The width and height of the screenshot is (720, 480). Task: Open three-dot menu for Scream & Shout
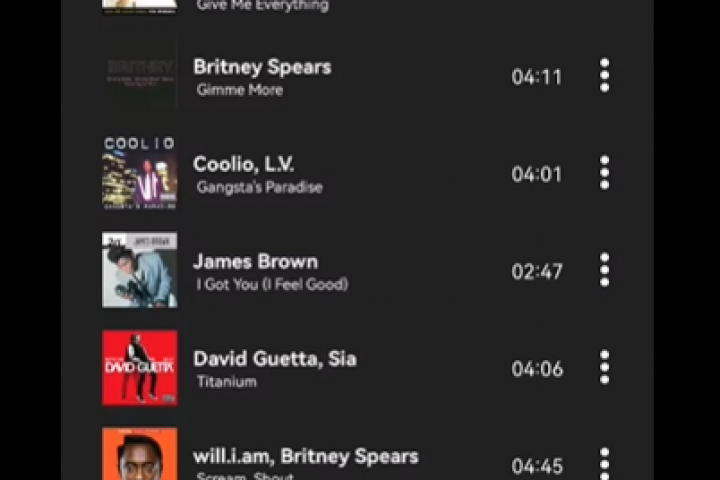click(x=605, y=463)
